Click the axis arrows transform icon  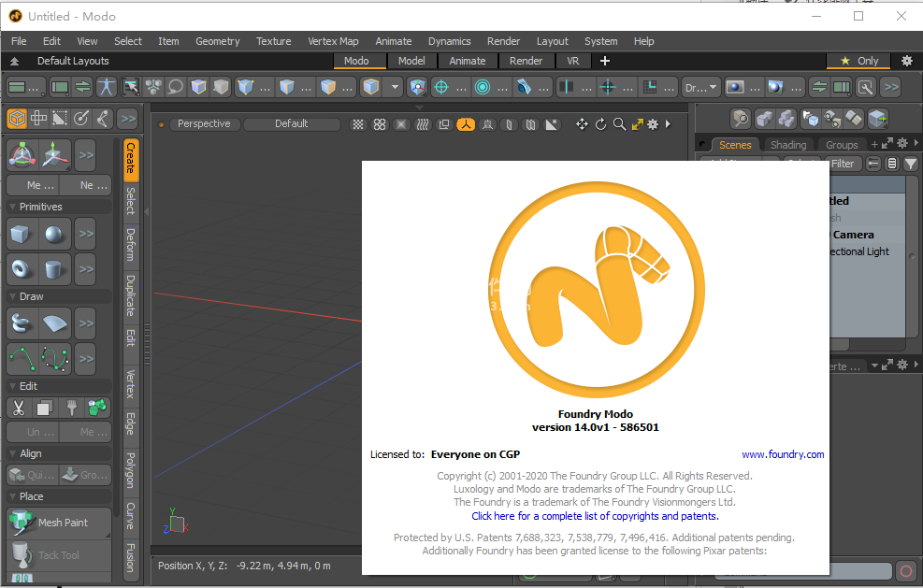coord(55,155)
